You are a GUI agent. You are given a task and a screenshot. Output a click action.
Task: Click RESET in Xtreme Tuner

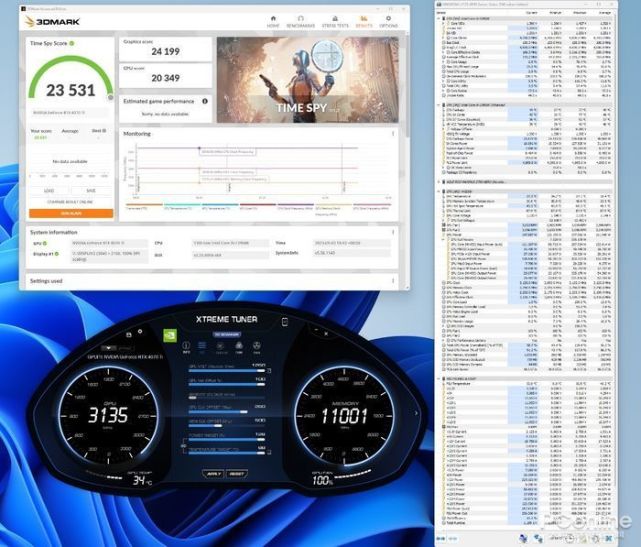(237, 474)
